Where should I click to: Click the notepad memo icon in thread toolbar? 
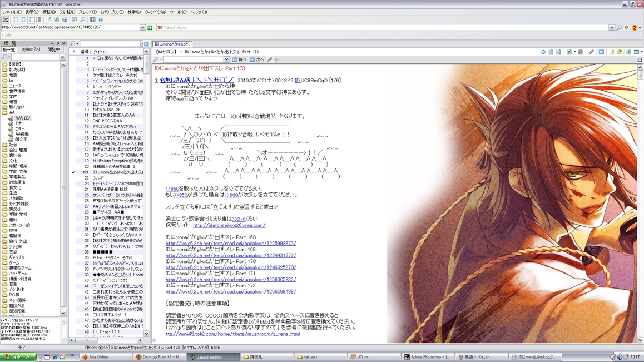612,52
